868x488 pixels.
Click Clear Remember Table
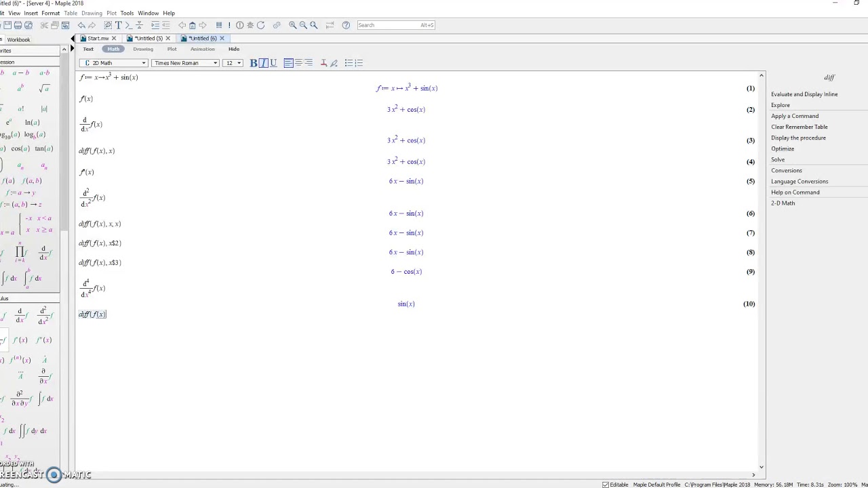800,127
